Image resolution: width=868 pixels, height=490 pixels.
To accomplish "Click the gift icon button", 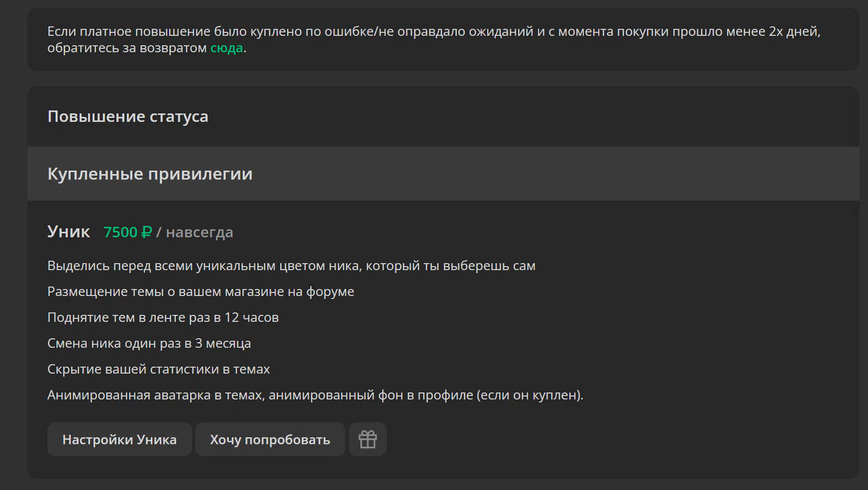I will point(368,439).
